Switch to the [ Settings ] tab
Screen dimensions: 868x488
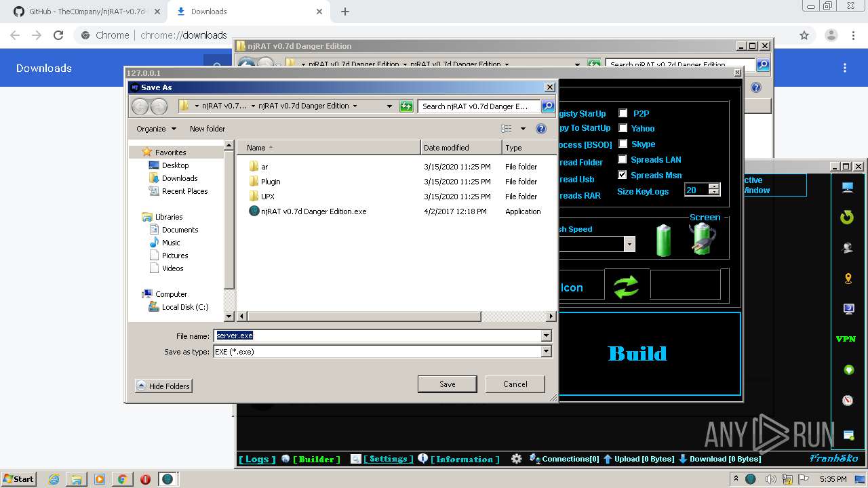pos(389,459)
